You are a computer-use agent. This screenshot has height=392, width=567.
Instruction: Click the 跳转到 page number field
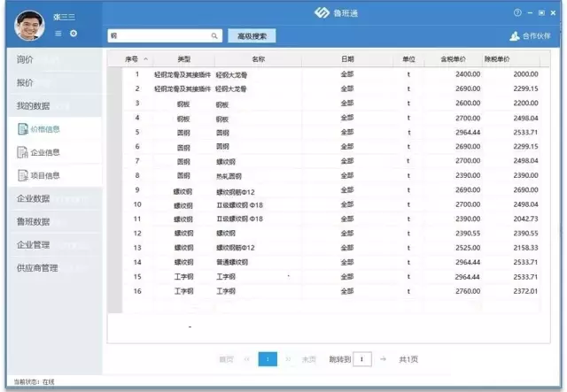[x=362, y=359]
